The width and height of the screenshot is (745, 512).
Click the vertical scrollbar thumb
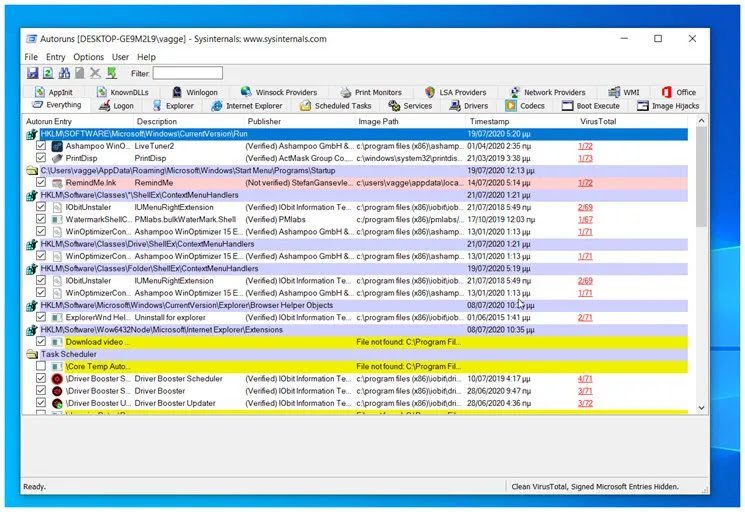click(x=701, y=177)
